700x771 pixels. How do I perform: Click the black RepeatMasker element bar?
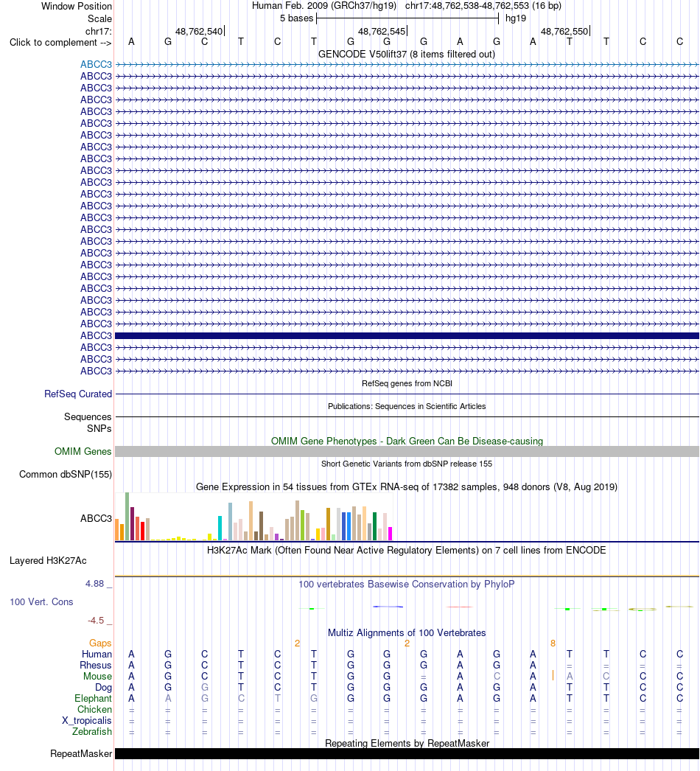pos(407,754)
